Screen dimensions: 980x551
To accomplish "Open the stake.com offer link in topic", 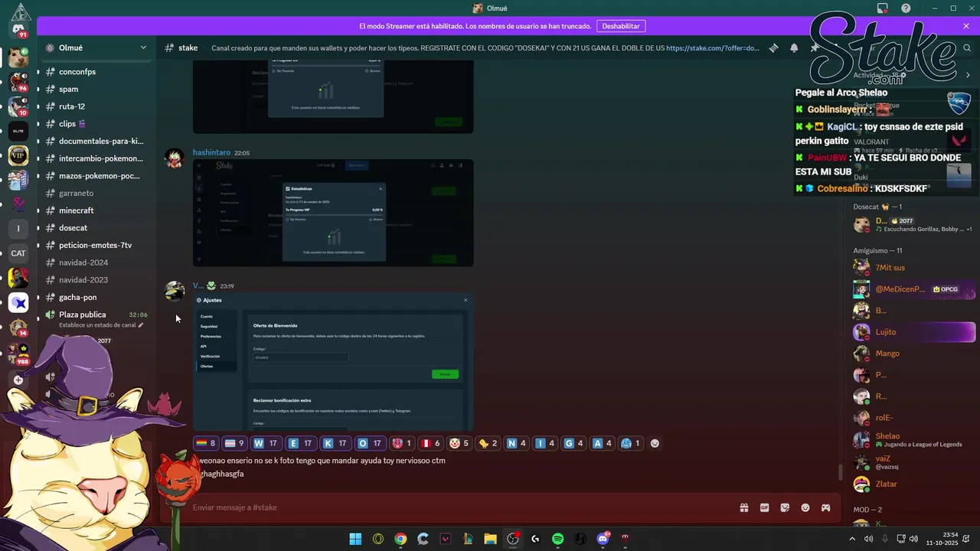I will (713, 47).
